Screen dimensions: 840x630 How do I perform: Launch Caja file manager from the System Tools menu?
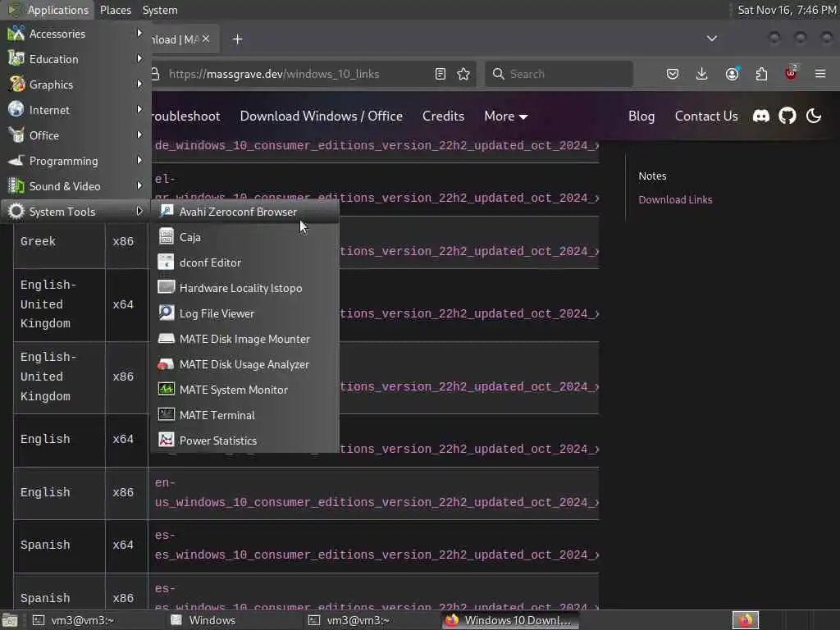coord(244,237)
